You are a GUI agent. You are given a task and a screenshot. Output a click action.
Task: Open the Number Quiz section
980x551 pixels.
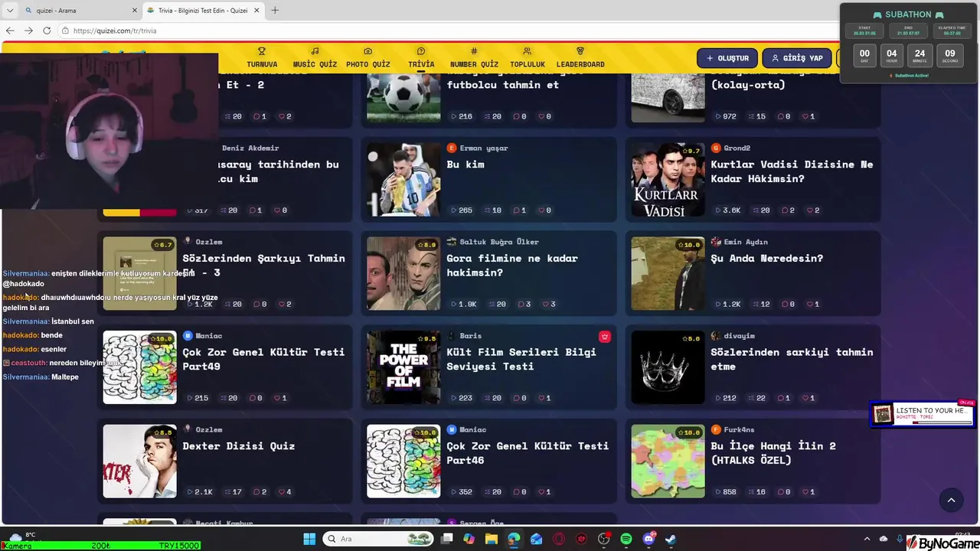coord(474,58)
